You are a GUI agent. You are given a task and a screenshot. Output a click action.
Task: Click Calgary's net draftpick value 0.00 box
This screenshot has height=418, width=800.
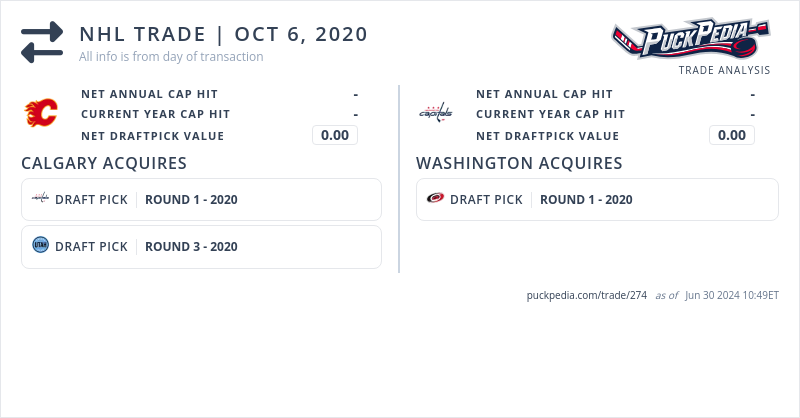click(x=335, y=135)
